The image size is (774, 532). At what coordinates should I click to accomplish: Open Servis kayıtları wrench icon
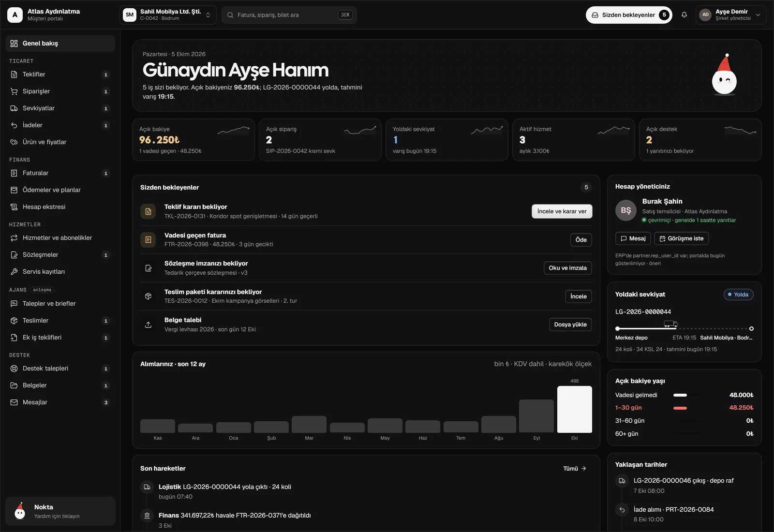(14, 272)
